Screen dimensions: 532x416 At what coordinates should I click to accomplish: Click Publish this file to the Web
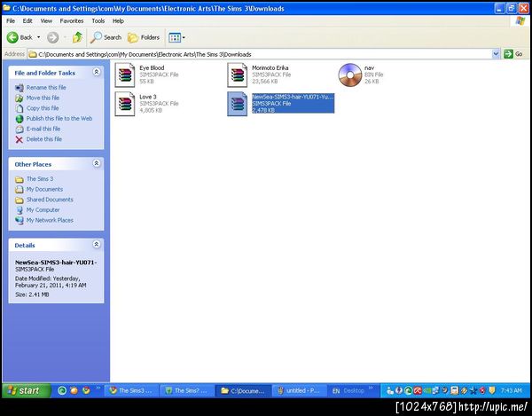coord(59,119)
